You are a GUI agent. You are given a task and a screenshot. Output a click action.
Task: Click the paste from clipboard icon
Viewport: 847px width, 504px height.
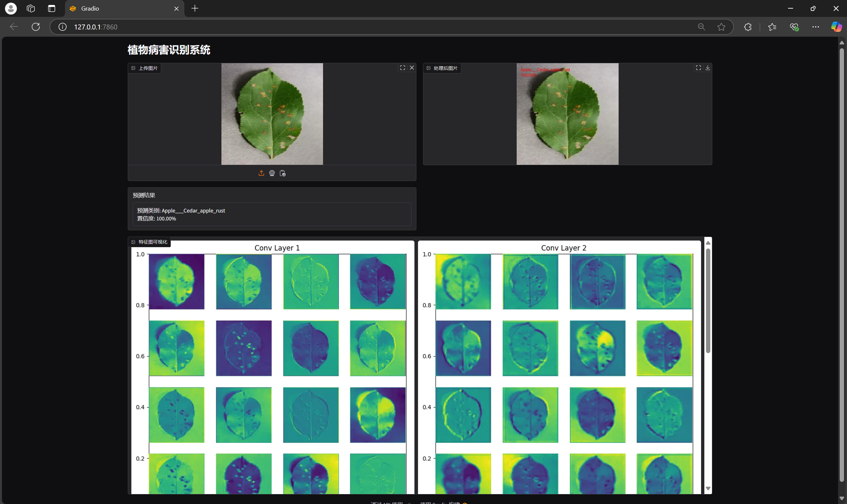283,173
